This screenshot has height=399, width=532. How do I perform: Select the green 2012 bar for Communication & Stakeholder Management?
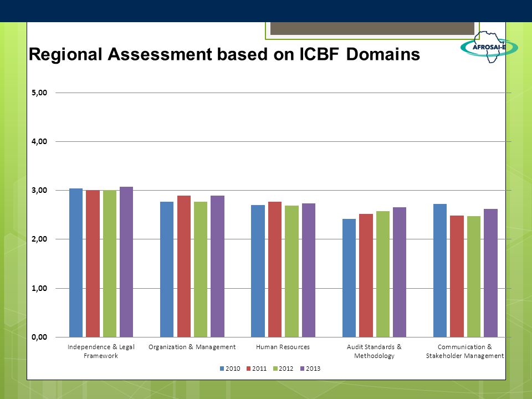pos(474,277)
